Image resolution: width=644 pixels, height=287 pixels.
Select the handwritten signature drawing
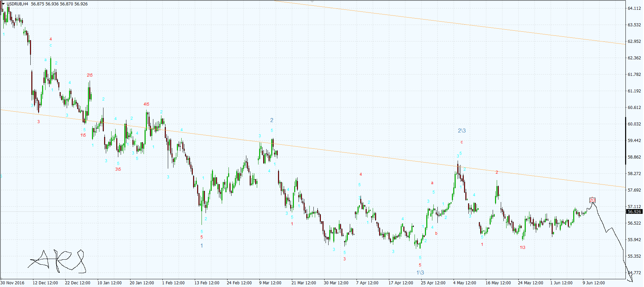point(57,262)
